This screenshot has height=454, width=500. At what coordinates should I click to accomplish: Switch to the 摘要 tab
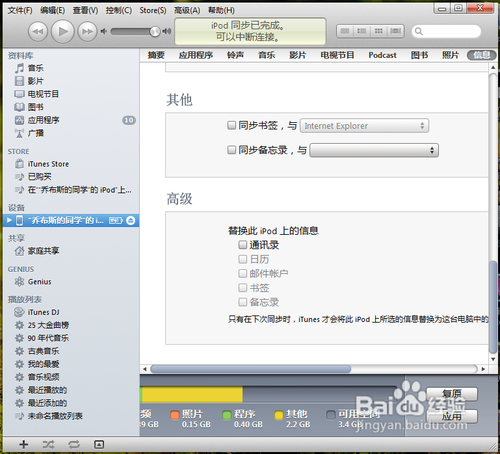pos(156,55)
